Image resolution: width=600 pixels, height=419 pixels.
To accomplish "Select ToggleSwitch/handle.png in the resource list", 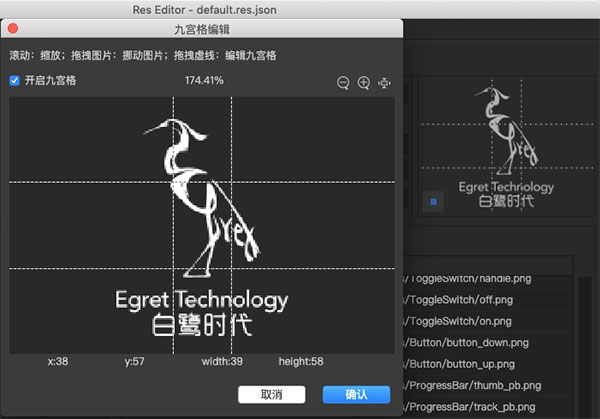I will 469,279.
